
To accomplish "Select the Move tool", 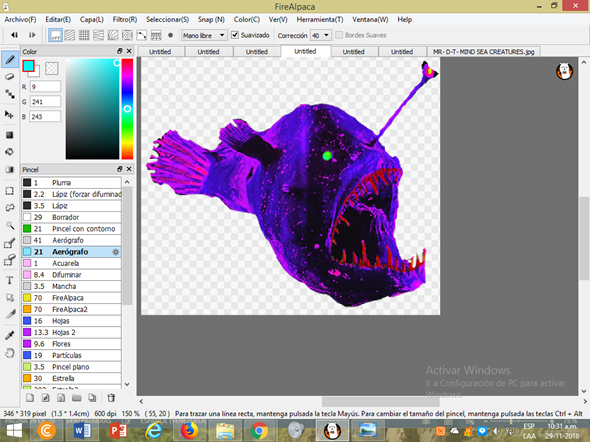I will pos(9,114).
